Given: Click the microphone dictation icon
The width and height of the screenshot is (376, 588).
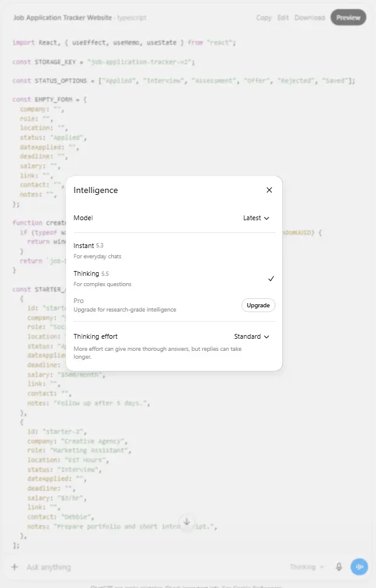Looking at the screenshot, I should click(339, 567).
